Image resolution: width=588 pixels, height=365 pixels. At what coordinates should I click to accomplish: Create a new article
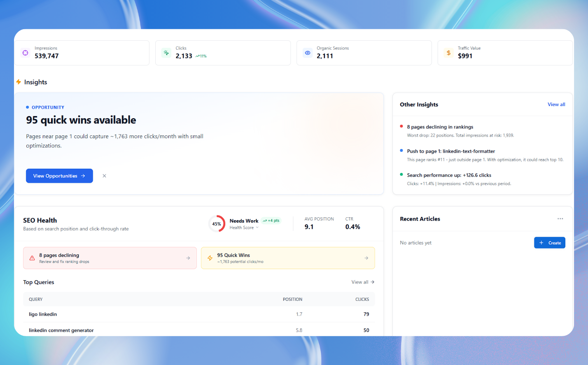[550, 243]
